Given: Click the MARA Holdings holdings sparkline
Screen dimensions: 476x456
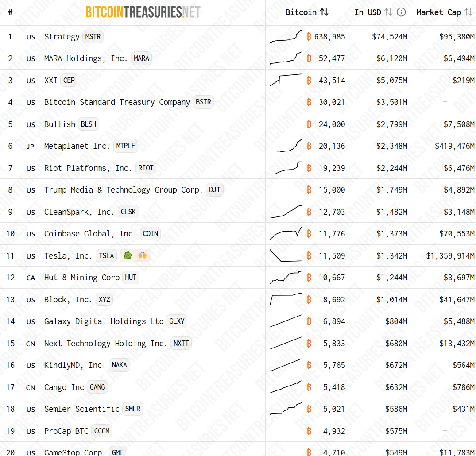Looking at the screenshot, I should [286, 58].
